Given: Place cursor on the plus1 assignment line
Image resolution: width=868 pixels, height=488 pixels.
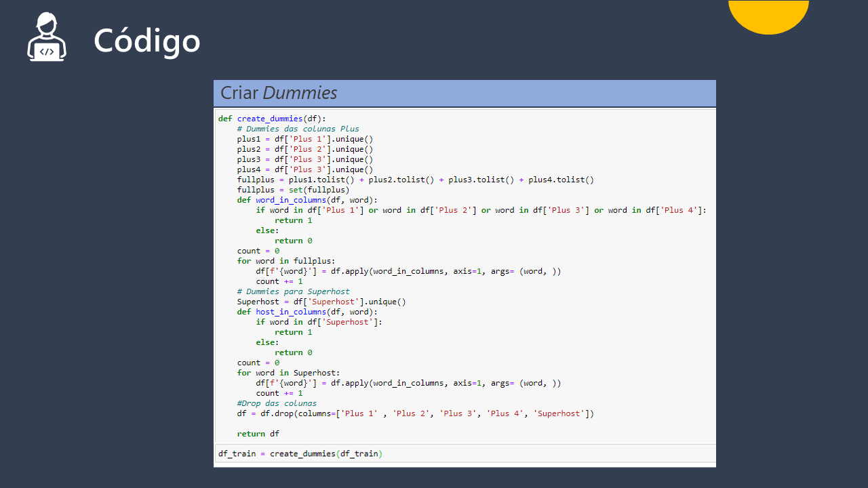Looking at the screenshot, I should (305, 139).
